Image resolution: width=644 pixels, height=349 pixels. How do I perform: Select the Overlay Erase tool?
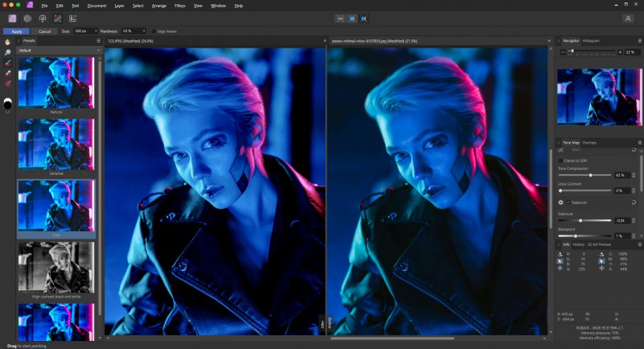[7, 73]
